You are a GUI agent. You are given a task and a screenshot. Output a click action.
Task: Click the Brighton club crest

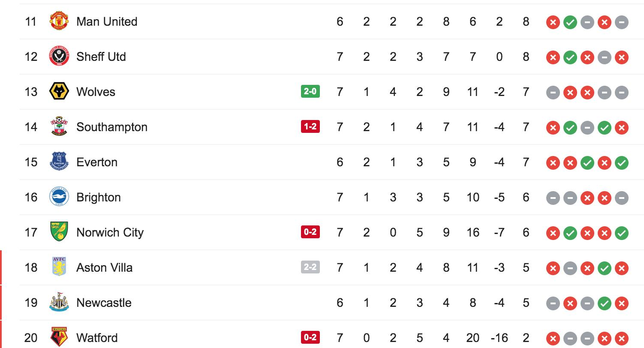pyautogui.click(x=59, y=197)
